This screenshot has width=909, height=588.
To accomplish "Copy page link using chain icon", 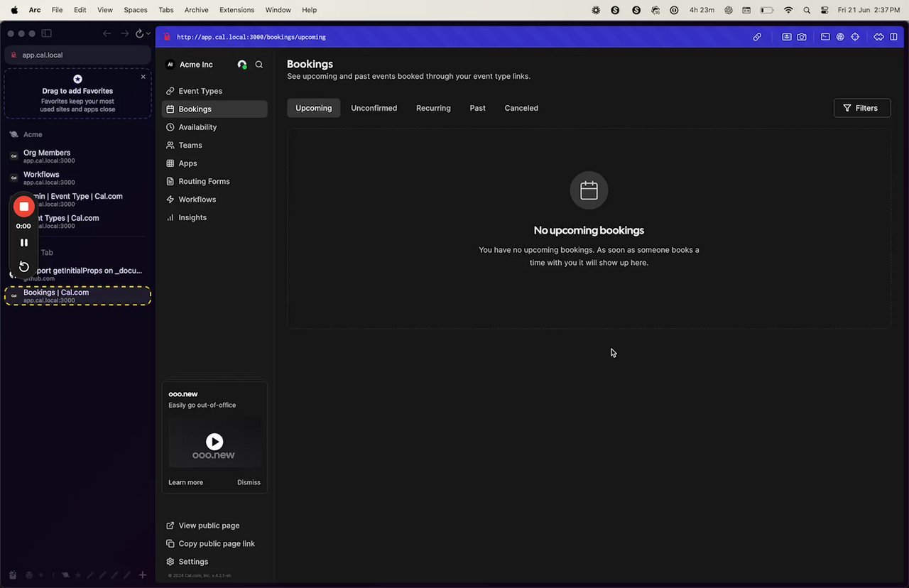I will pyautogui.click(x=757, y=37).
